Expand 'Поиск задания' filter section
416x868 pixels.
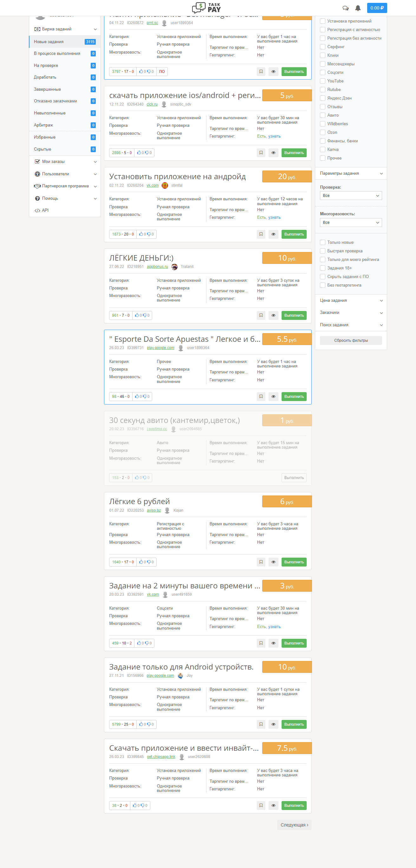351,325
